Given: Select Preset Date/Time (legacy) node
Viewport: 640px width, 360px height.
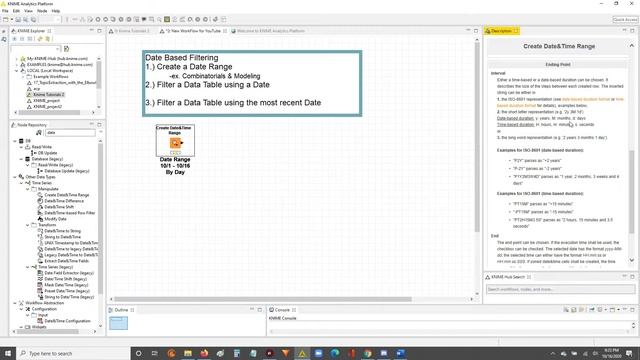Looking at the screenshot, I should tap(67, 291).
